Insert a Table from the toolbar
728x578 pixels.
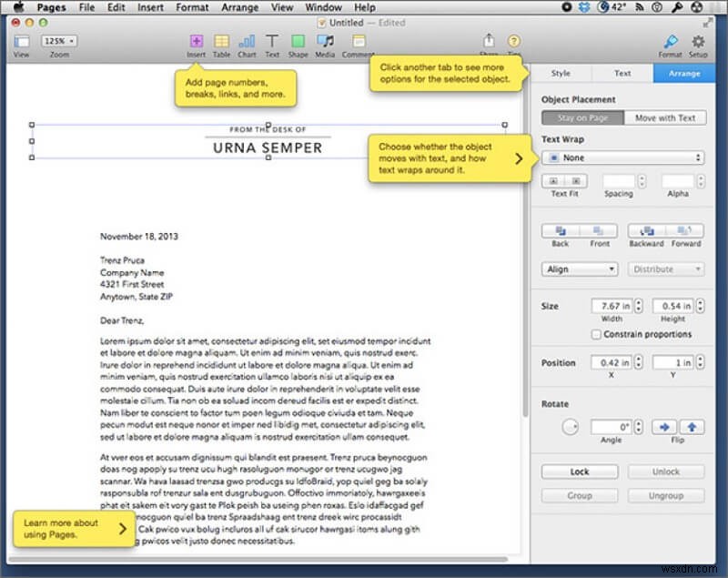pos(221,42)
